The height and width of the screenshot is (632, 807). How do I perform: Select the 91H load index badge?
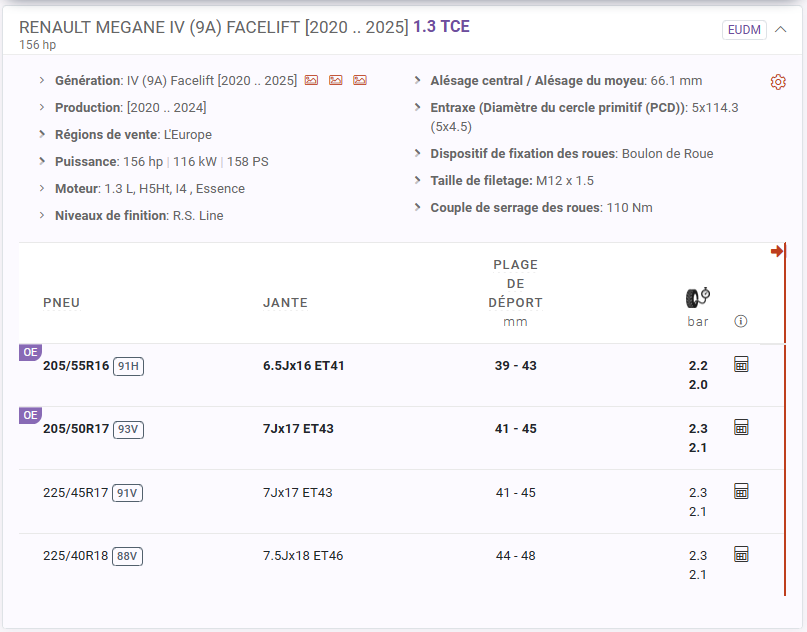click(x=128, y=366)
